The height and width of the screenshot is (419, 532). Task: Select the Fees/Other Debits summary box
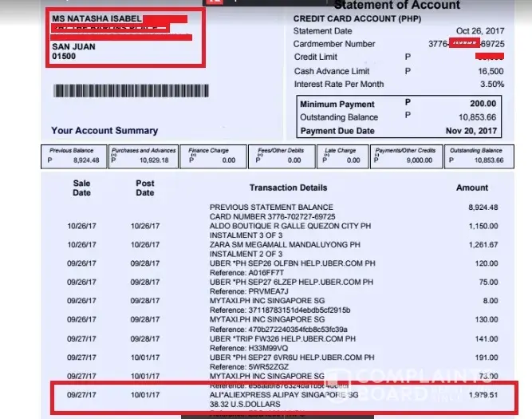[x=282, y=156]
